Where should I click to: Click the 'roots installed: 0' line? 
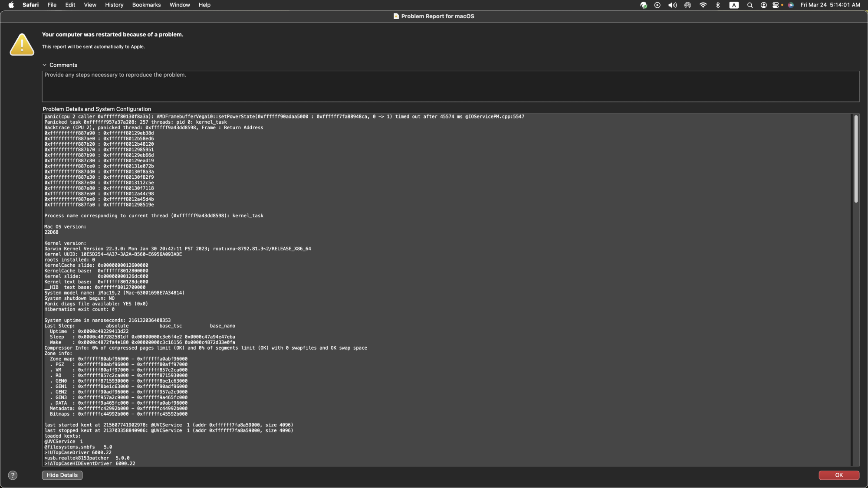pos(69,260)
